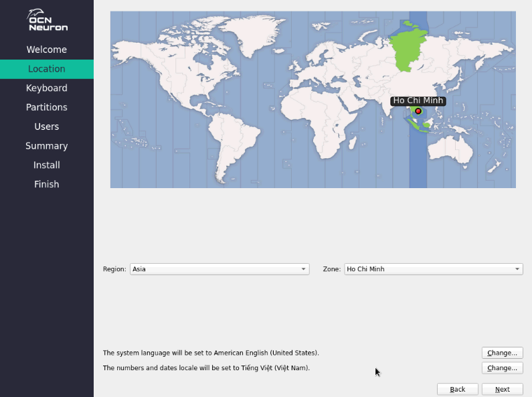Select the Install step in sidebar
This screenshot has height=397, width=532.
click(x=46, y=165)
